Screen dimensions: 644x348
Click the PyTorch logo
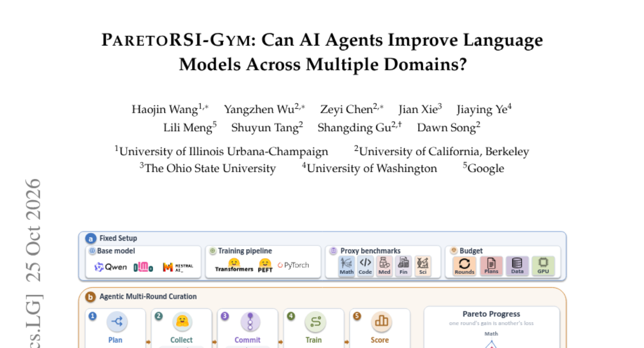(x=293, y=265)
